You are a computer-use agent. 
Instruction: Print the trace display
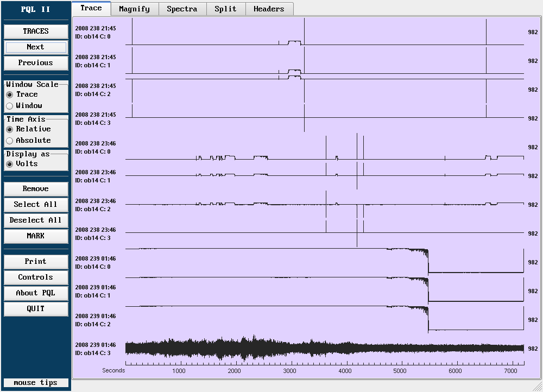point(36,262)
